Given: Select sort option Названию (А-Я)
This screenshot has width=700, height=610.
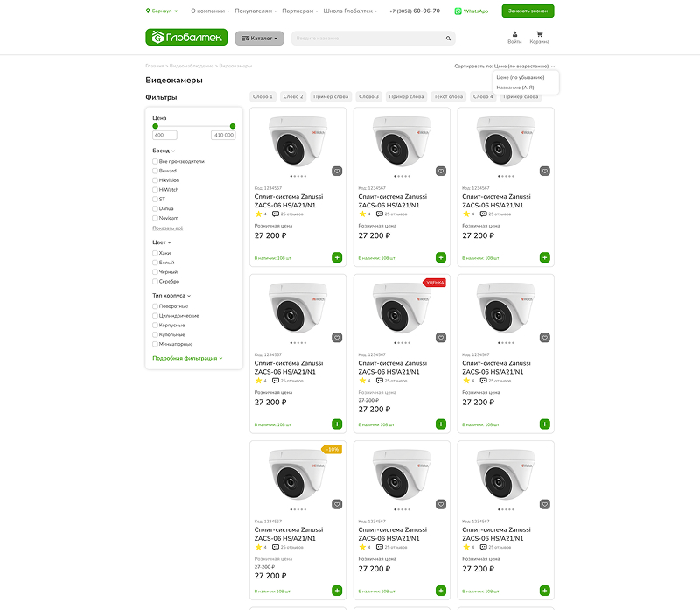Looking at the screenshot, I should 515,87.
